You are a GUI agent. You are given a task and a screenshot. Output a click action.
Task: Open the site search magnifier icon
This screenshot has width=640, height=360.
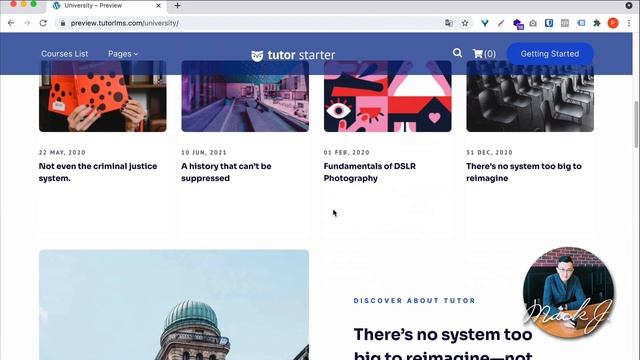(457, 53)
